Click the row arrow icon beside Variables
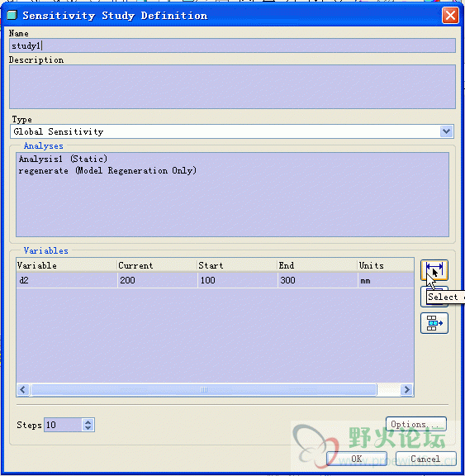This screenshot has height=476, width=465. point(434,323)
